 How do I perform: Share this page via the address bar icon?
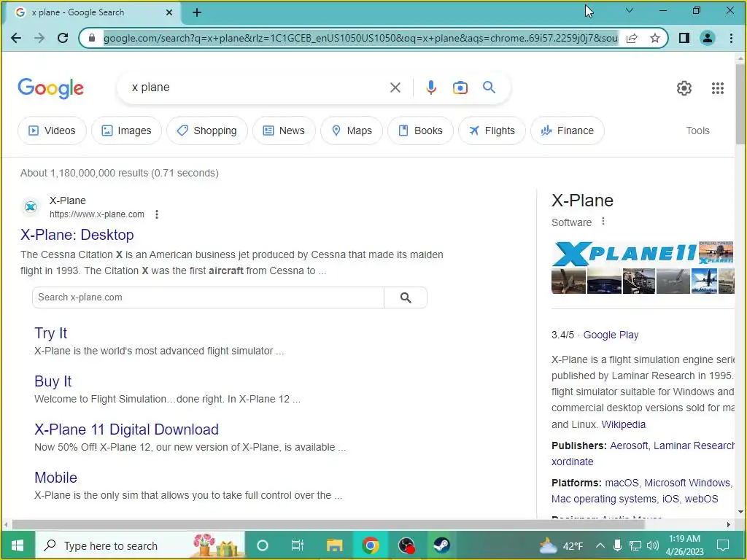pos(632,38)
